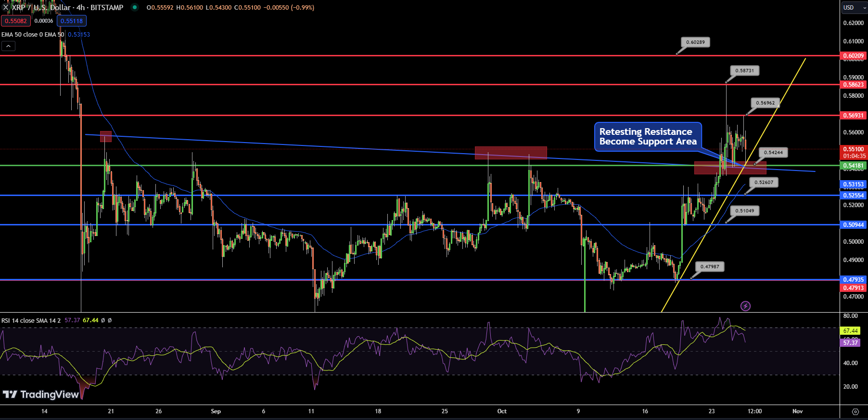868x420 pixels.
Task: Click the purple lightning bolt event icon
Action: (745, 306)
